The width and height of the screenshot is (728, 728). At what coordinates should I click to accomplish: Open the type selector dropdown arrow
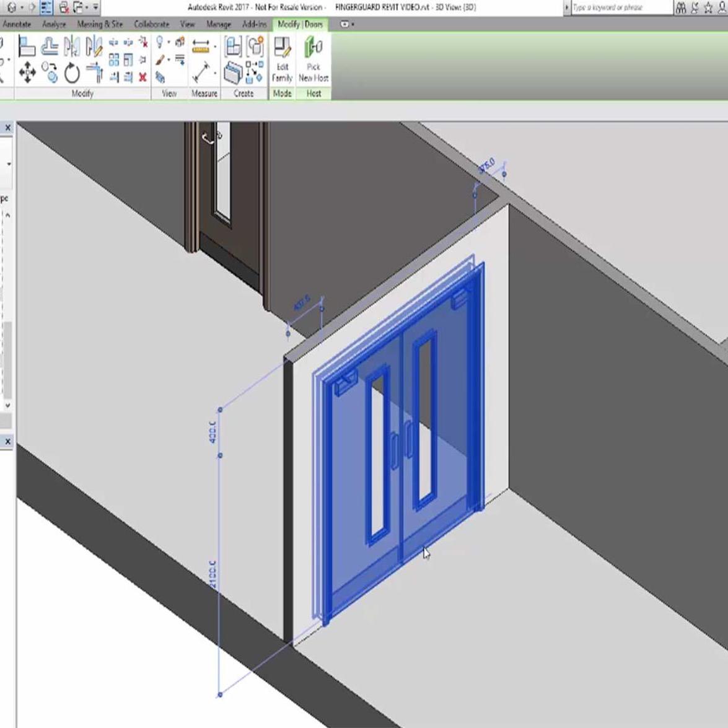(9, 164)
